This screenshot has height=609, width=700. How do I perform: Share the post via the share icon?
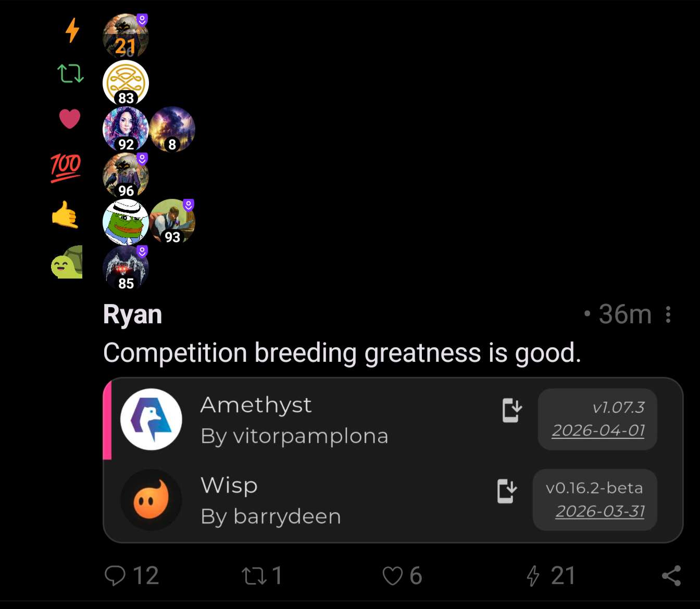671,576
